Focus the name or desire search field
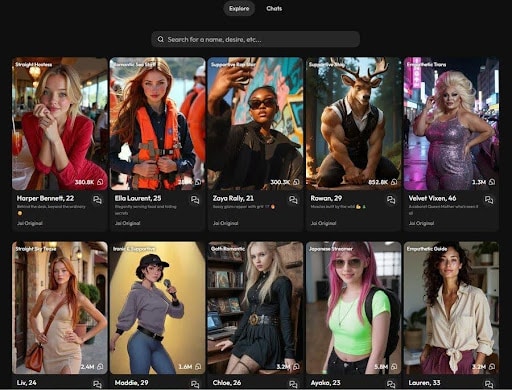The width and height of the screenshot is (512, 390). point(255,39)
